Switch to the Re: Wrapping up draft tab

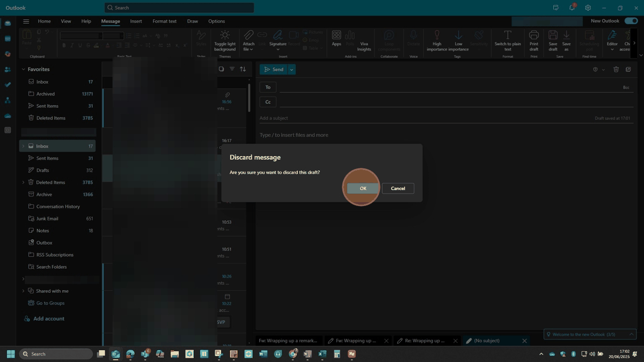(423, 341)
